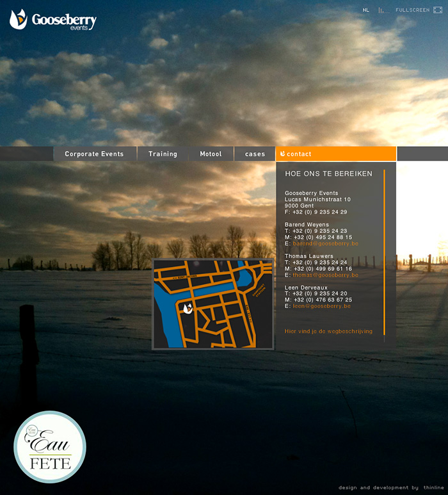Email leen@gooseberry.be
The width and height of the screenshot is (448, 495).
pyautogui.click(x=321, y=306)
